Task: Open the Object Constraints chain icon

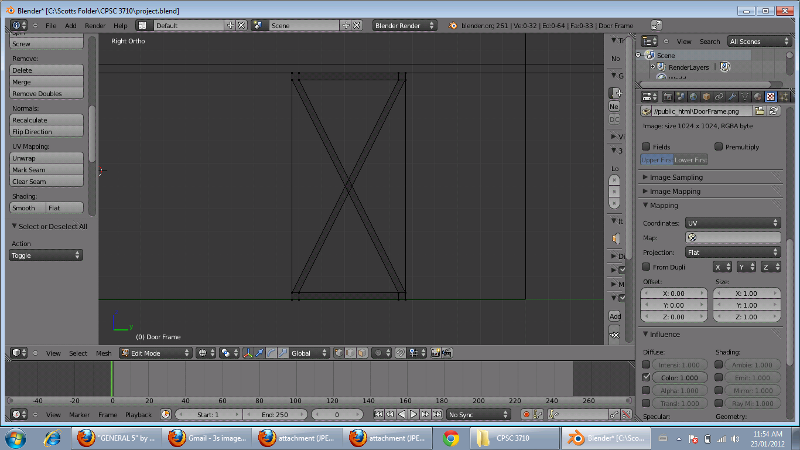Action: [719, 96]
